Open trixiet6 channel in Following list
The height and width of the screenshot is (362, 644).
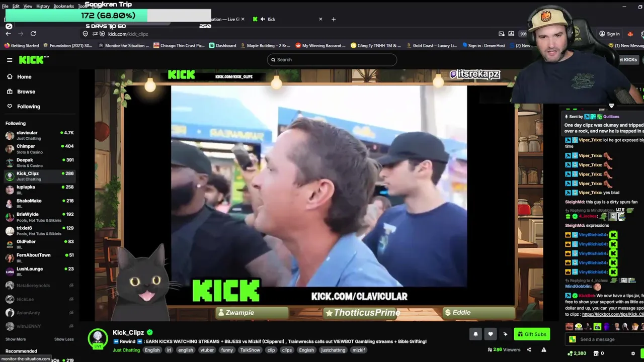(x=39, y=230)
